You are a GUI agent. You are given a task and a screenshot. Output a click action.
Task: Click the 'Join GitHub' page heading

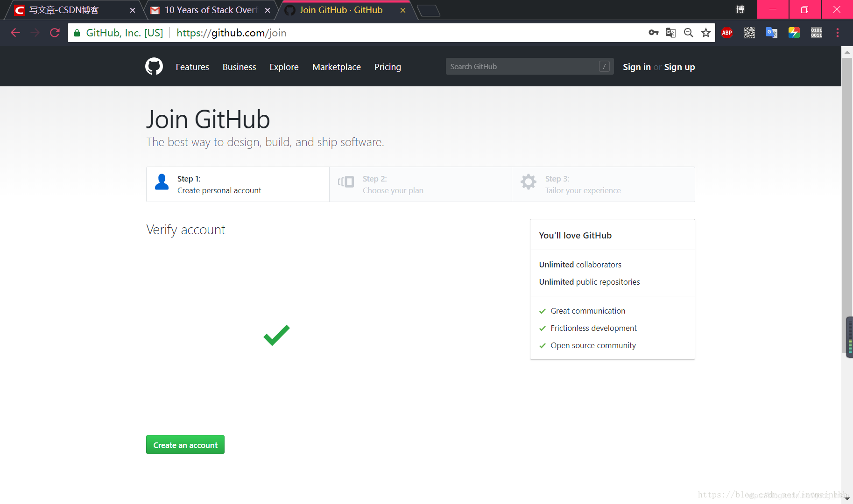click(208, 119)
